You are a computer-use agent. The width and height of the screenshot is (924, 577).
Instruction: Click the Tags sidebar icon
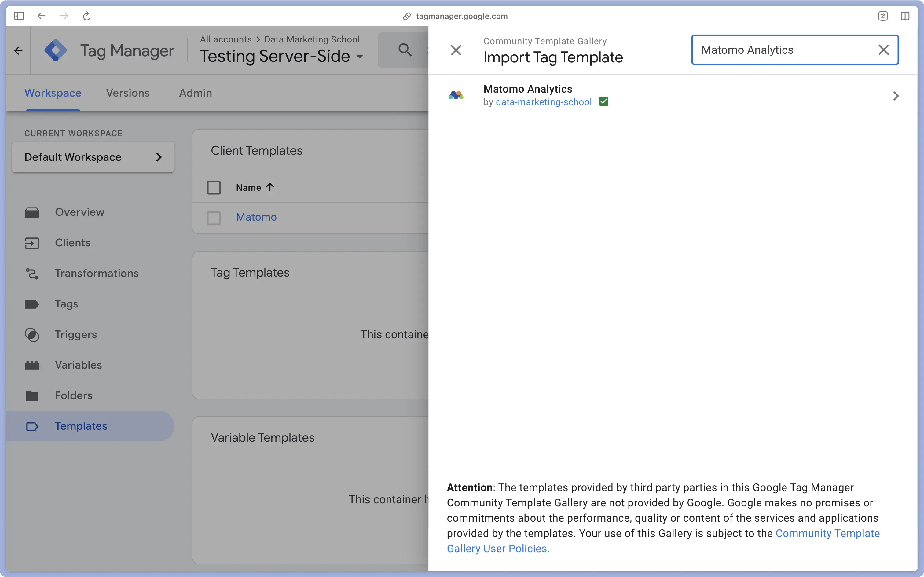[31, 304]
